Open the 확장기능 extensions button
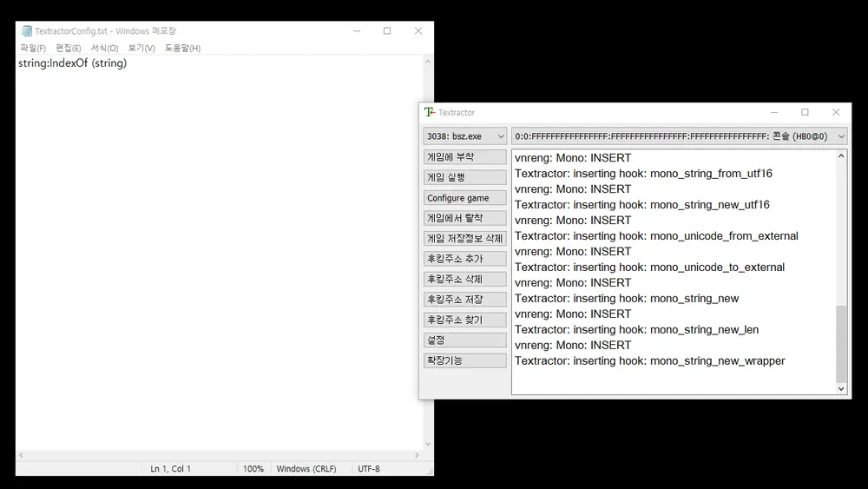Screen dimensions: 868x489 click(465, 360)
